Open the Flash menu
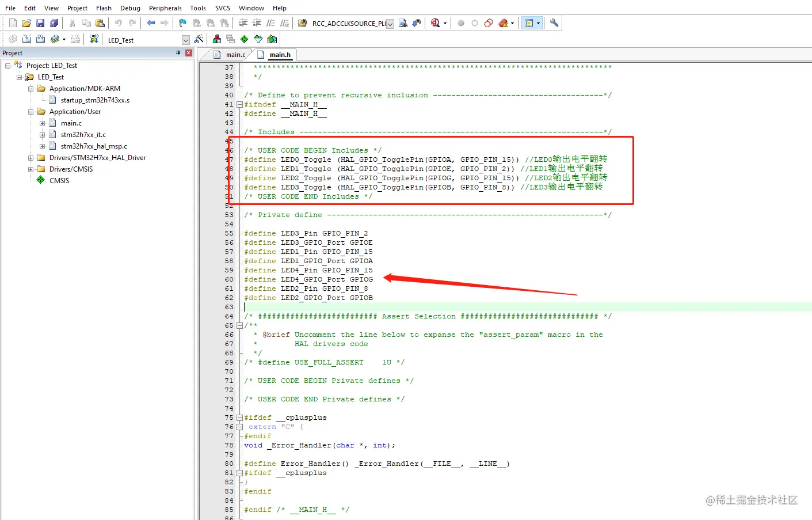The width and height of the screenshot is (812, 520). 104,8
